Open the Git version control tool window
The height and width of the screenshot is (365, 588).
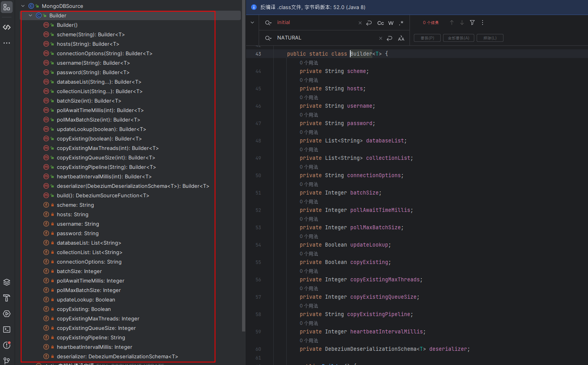[7, 361]
